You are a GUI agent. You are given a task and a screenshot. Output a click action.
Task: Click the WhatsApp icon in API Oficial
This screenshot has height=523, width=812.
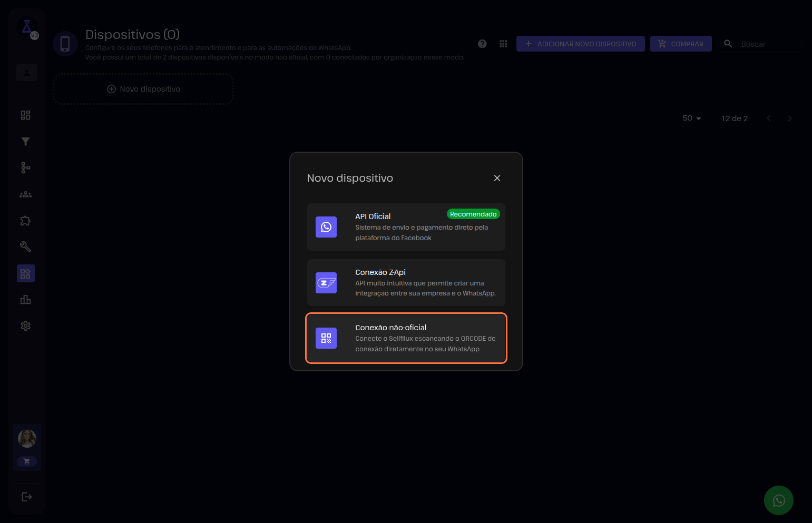326,227
